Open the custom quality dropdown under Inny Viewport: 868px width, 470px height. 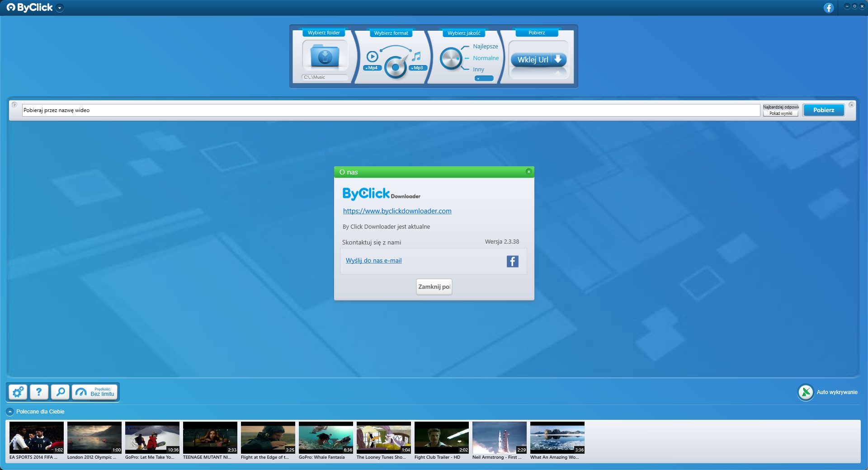point(484,79)
